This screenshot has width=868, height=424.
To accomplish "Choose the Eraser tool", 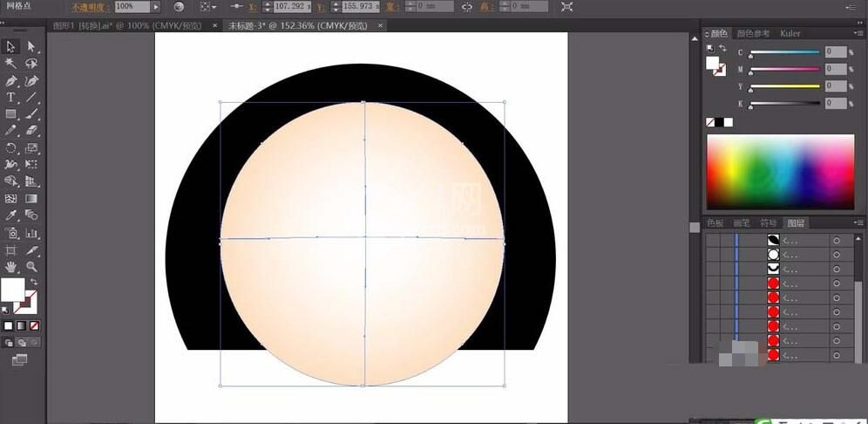I will click(x=31, y=131).
